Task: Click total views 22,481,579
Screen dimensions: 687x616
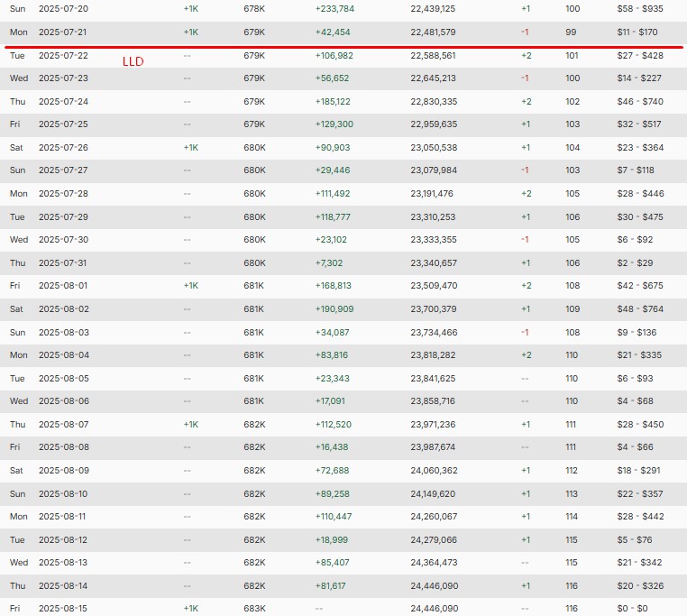Action: pyautogui.click(x=433, y=32)
